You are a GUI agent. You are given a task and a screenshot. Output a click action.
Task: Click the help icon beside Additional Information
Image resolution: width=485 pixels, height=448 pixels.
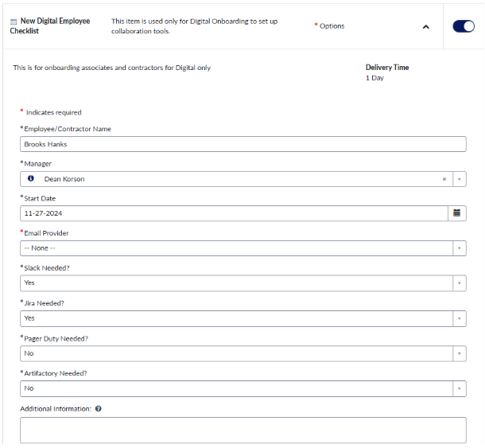(98, 409)
